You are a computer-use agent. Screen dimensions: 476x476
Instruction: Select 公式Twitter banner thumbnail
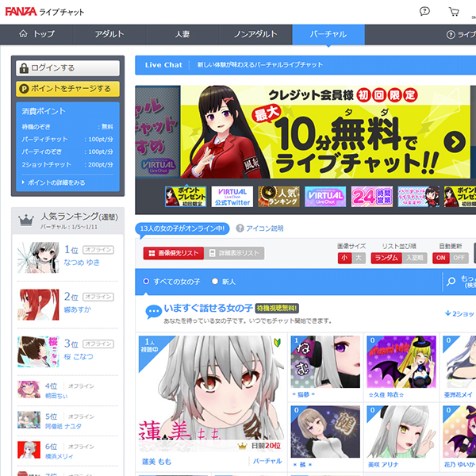click(232, 197)
